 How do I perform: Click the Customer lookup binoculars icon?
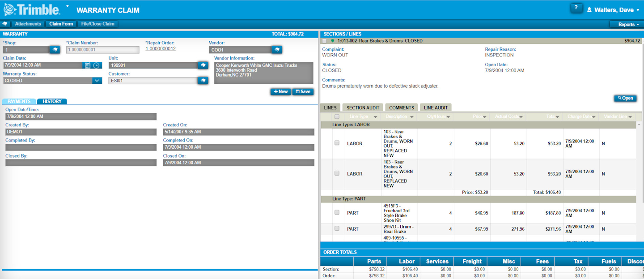tap(203, 81)
